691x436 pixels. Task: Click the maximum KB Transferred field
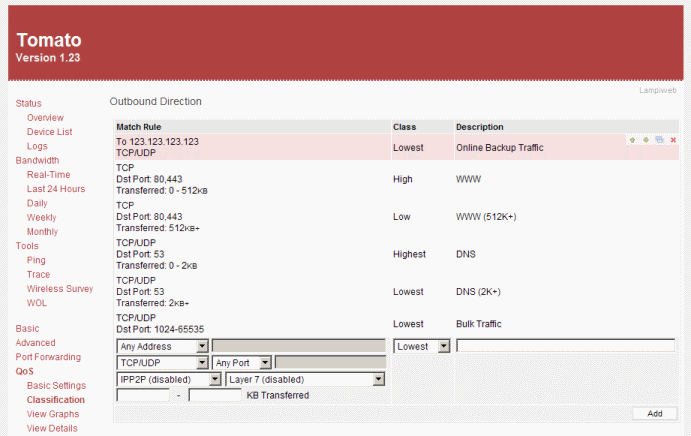[215, 395]
